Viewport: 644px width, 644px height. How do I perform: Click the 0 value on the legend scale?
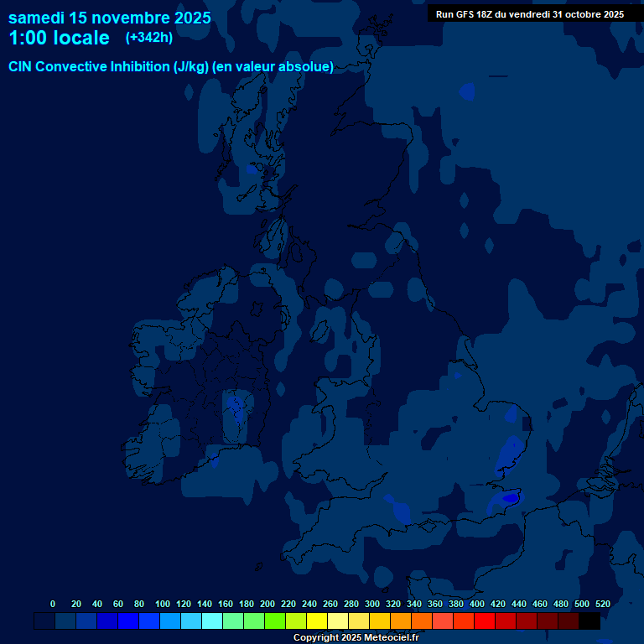click(x=53, y=604)
